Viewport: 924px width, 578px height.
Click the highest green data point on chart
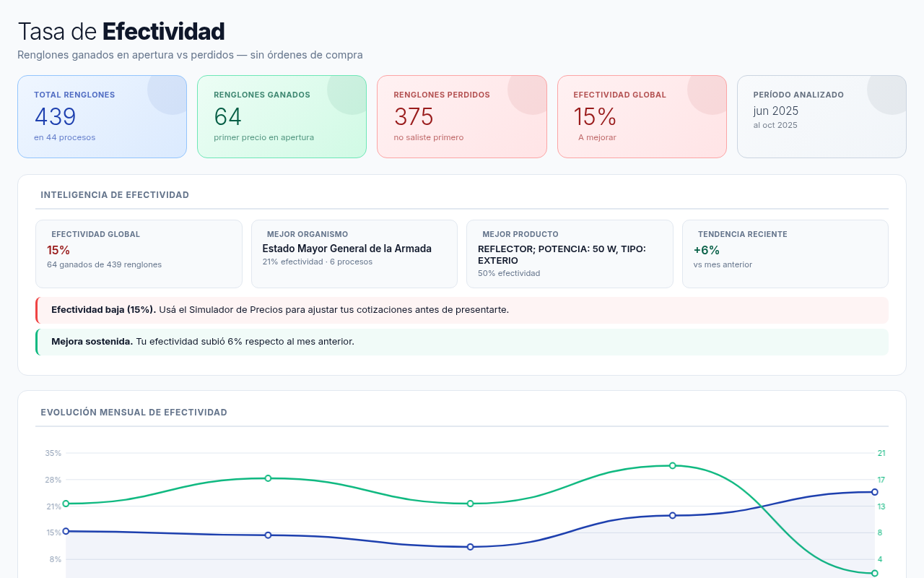[672, 466]
